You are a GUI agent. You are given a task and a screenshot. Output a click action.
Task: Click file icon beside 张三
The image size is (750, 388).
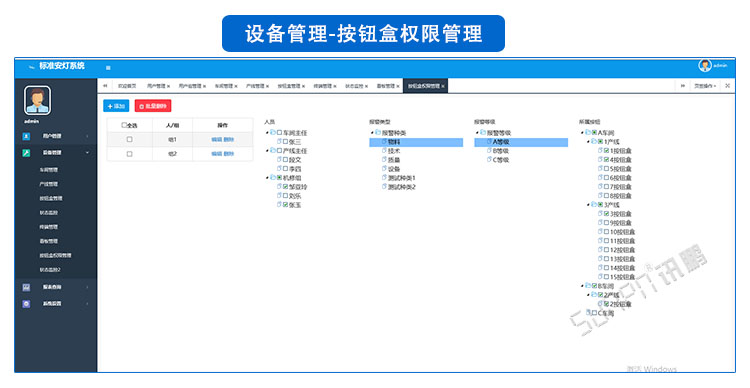point(279,142)
